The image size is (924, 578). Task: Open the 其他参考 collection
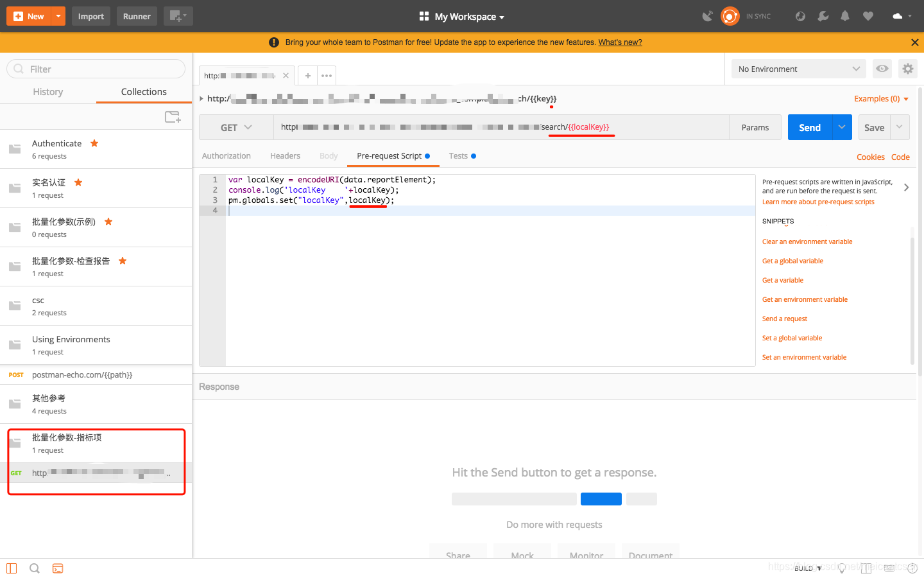pyautogui.click(x=96, y=404)
